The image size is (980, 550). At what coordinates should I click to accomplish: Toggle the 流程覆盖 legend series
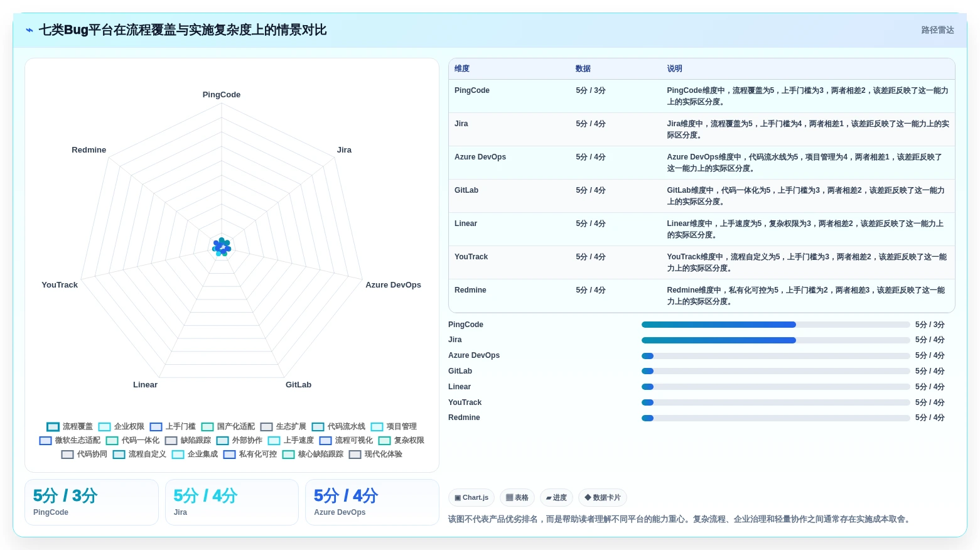[70, 426]
